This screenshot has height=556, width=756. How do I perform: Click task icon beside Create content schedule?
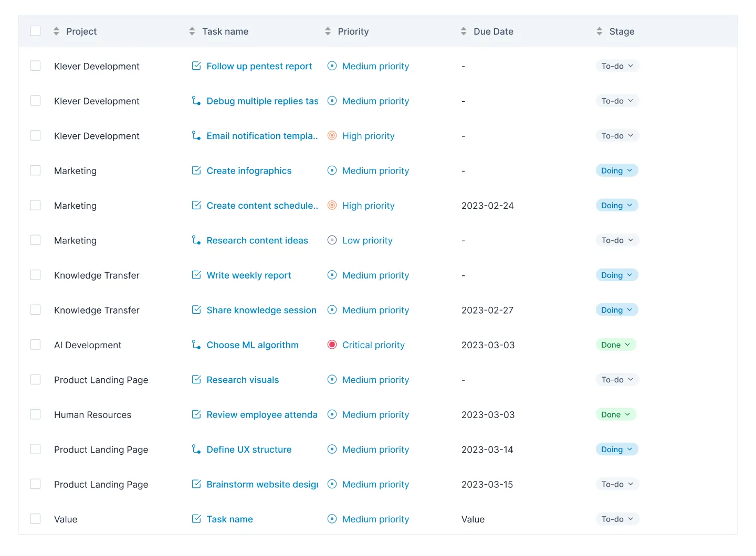196,206
